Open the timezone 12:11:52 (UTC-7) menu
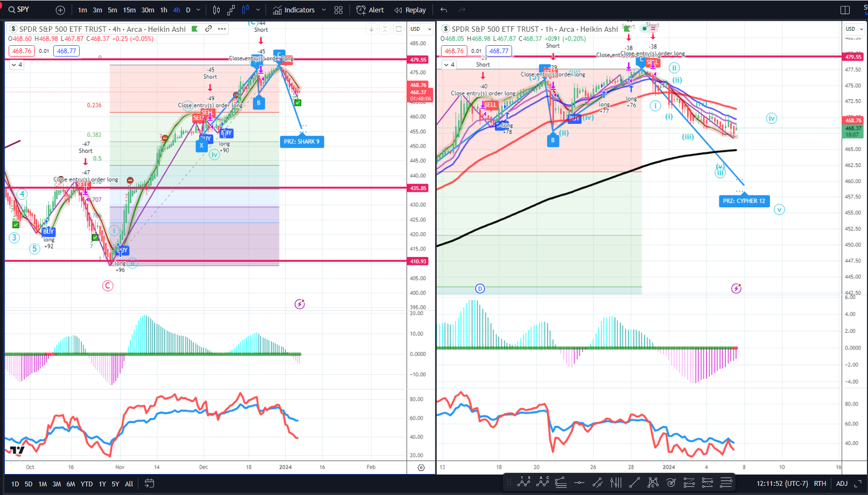This screenshot has height=495, width=868. (x=782, y=484)
